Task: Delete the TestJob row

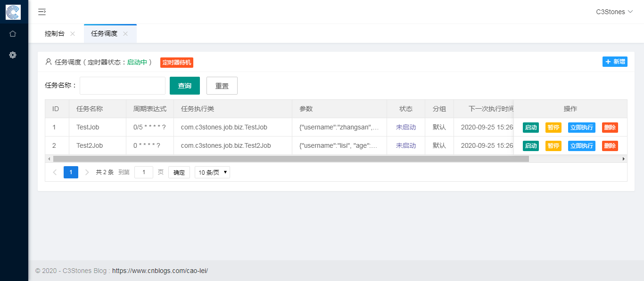Action: [610, 128]
